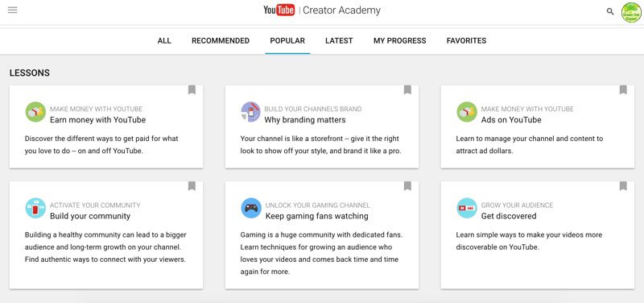644x303 pixels.
Task: Click the LESSONS section heading
Action: (30, 73)
